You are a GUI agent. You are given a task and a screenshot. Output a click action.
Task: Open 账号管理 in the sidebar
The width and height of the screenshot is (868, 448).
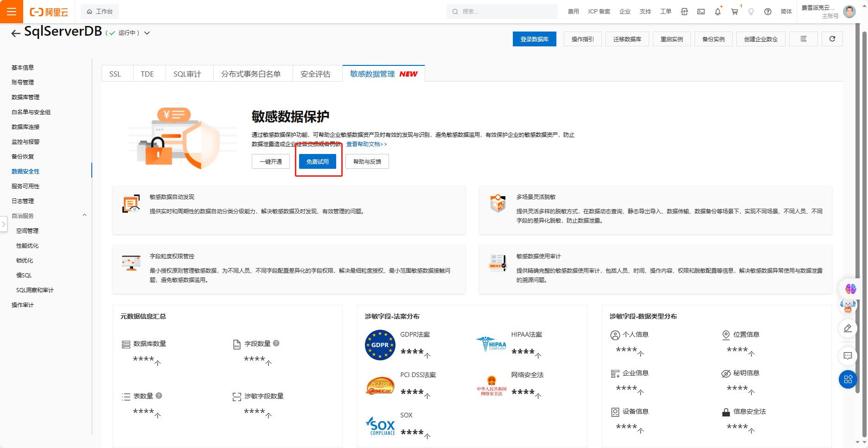(x=23, y=82)
